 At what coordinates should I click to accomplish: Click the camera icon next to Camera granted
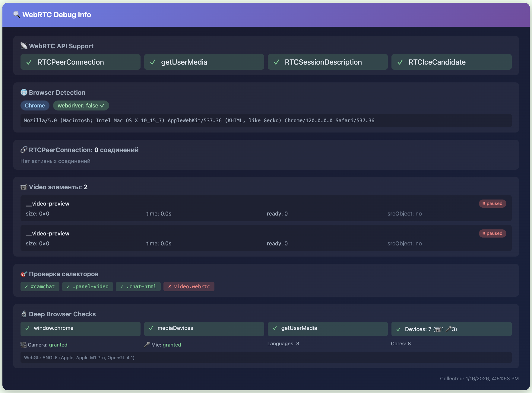click(x=24, y=344)
